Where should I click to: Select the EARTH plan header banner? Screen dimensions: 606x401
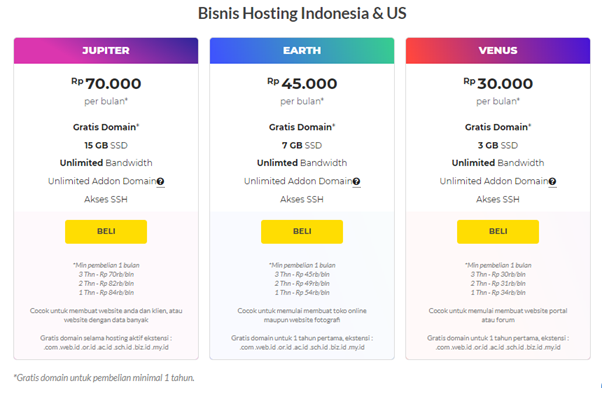302,51
